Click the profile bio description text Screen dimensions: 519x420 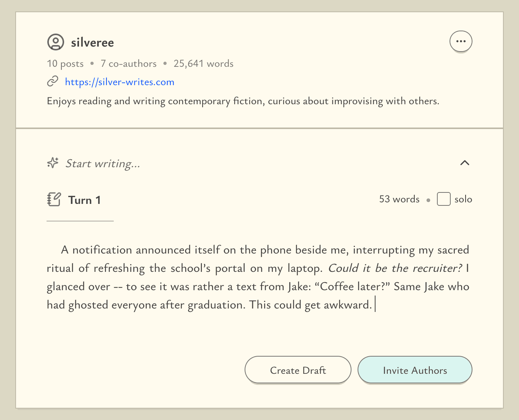click(x=243, y=101)
